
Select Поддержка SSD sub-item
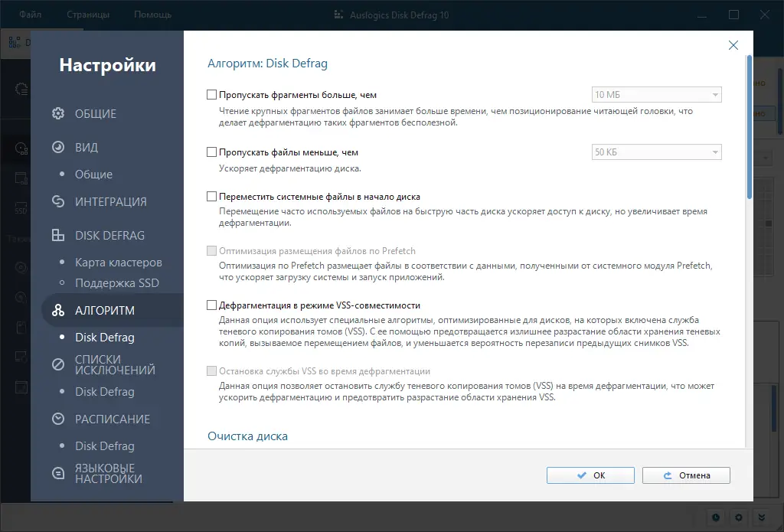coord(117,282)
